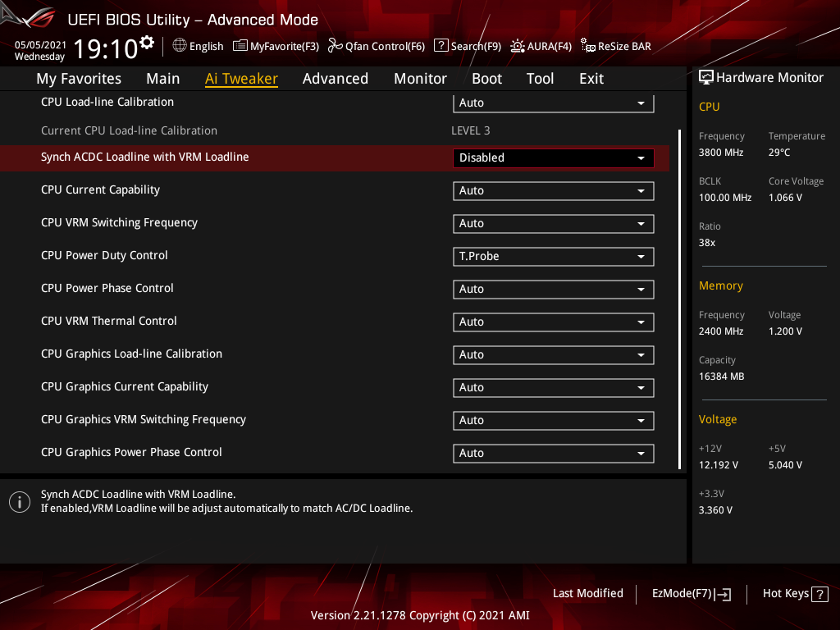Open CPU VRM Switching Frequency dropdown

pyautogui.click(x=554, y=223)
